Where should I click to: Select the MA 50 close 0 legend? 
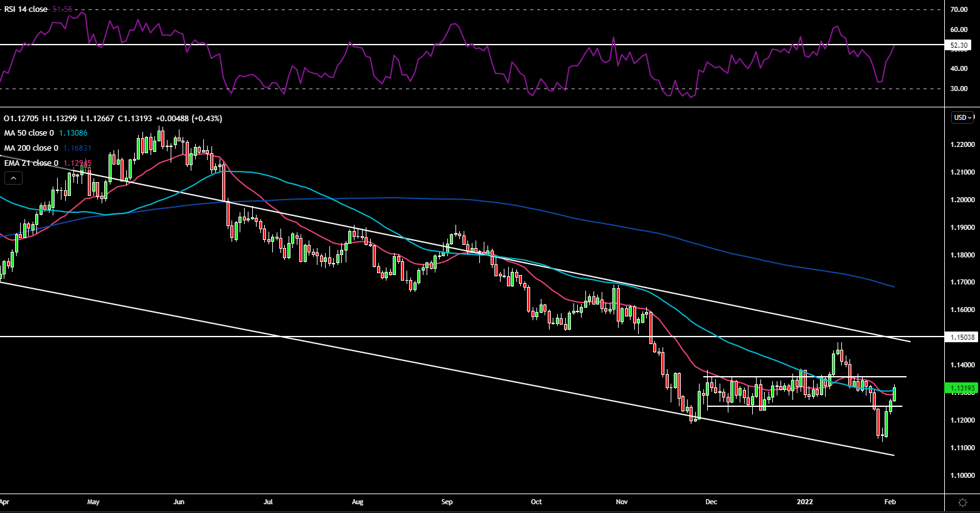point(29,133)
